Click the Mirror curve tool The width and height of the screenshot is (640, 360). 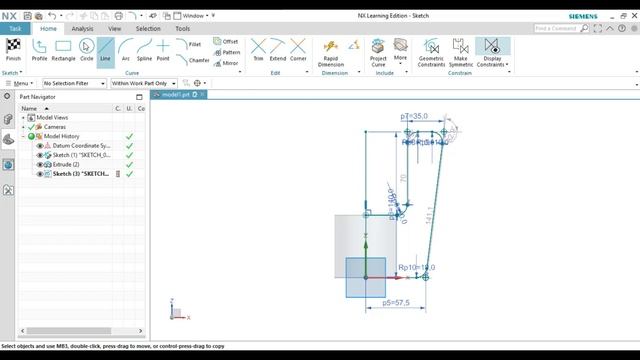tap(226, 63)
